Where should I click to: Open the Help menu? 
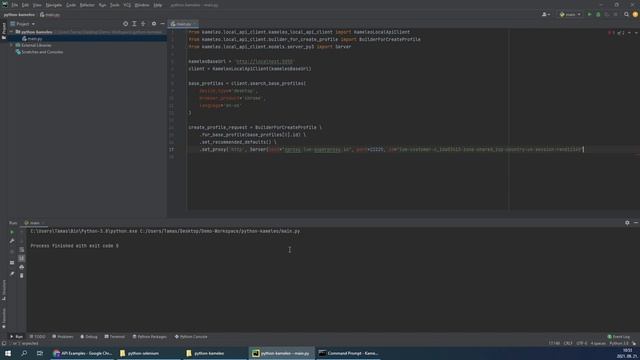coord(158,5)
